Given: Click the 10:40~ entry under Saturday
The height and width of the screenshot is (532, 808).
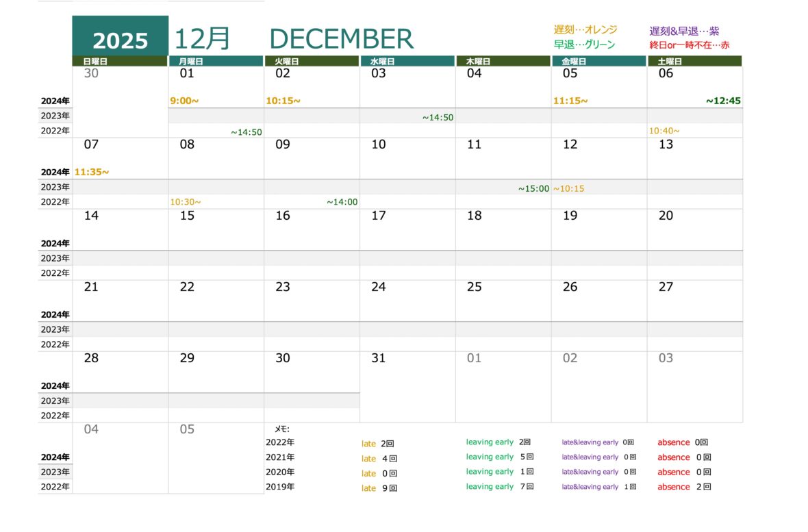Looking at the screenshot, I should pyautogui.click(x=664, y=131).
